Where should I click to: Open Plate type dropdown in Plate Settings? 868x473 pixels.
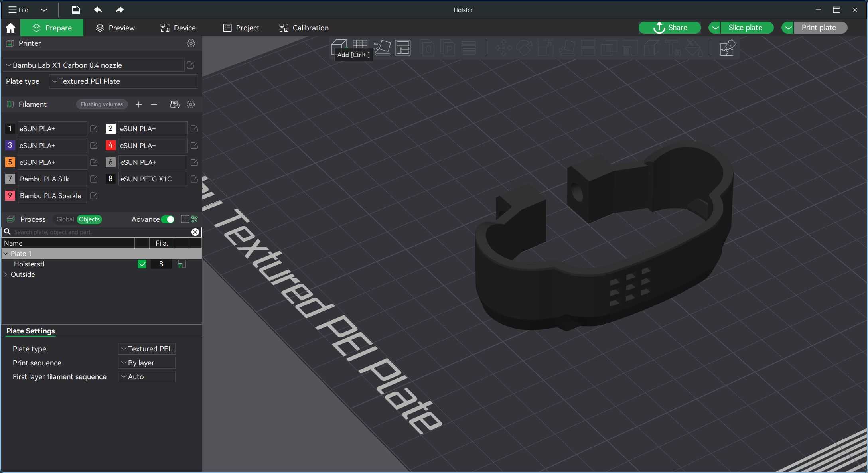[146, 349]
